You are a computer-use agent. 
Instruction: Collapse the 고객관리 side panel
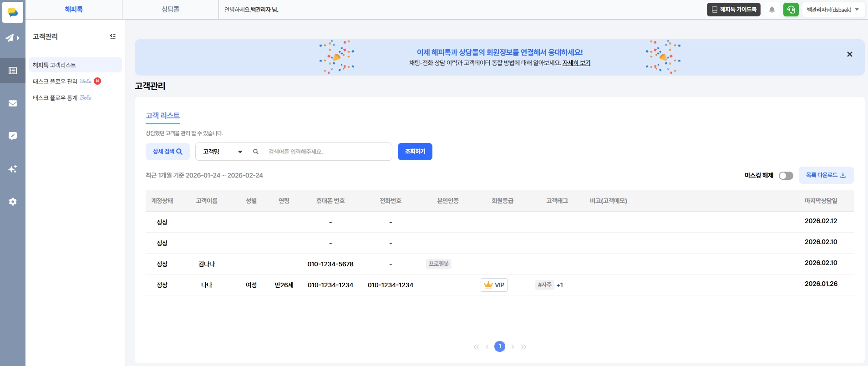pos(113,36)
